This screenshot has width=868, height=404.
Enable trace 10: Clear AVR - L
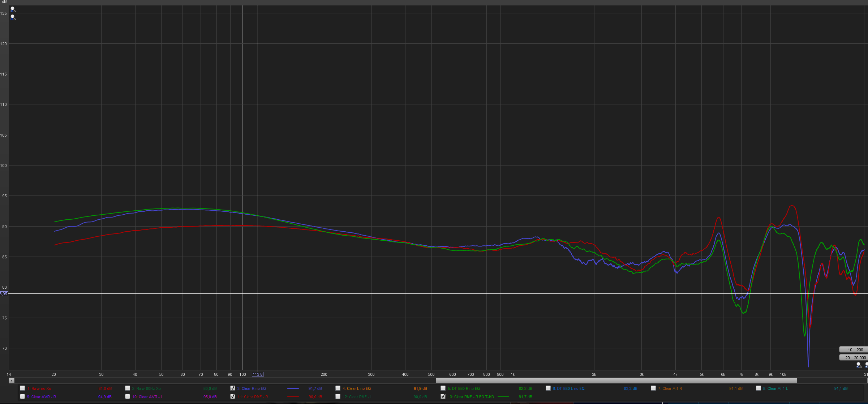coord(128,396)
